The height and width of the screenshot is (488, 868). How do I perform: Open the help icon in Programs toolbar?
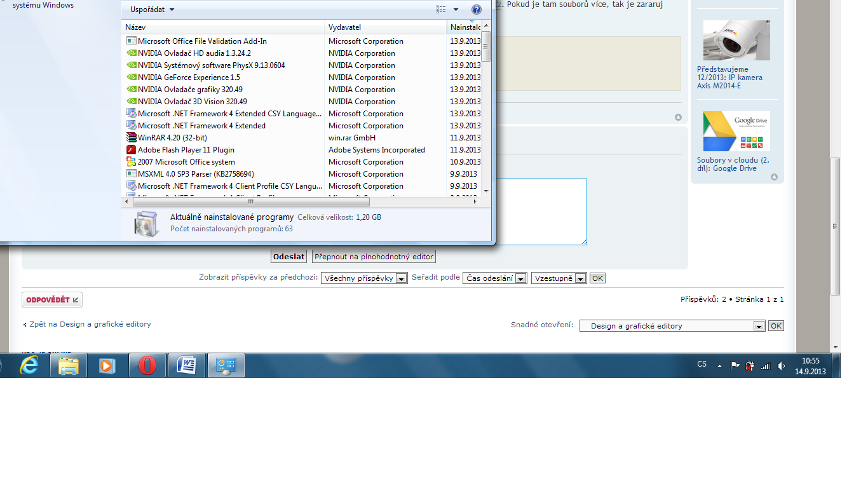(x=477, y=10)
